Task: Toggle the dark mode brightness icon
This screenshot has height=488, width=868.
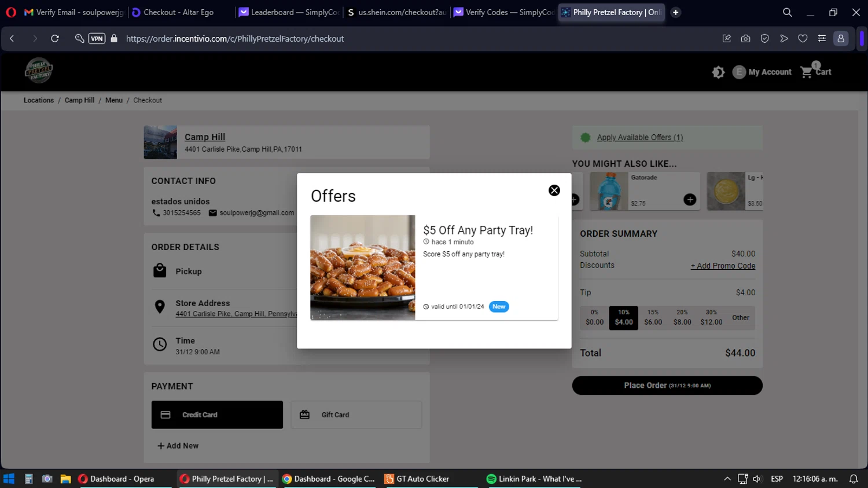Action: click(718, 72)
